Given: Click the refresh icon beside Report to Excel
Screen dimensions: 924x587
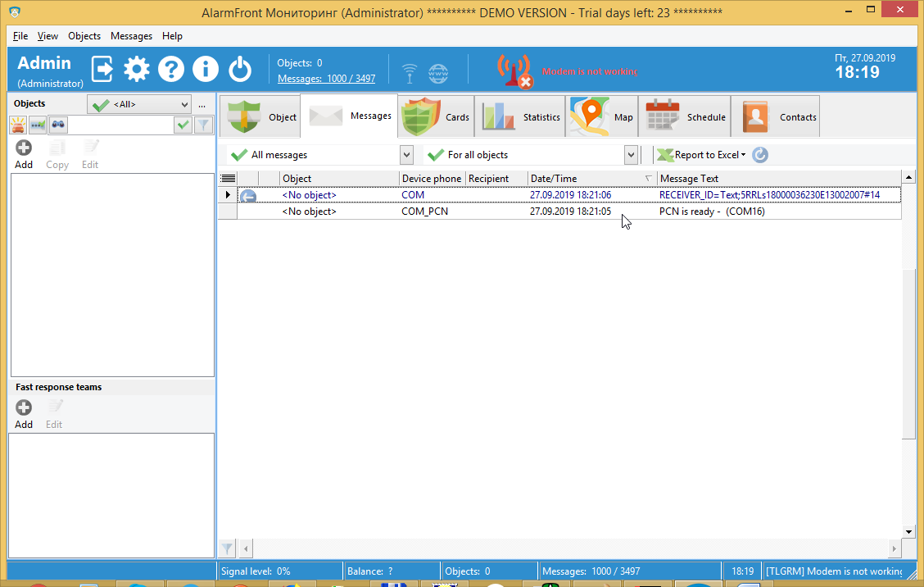Looking at the screenshot, I should 760,155.
